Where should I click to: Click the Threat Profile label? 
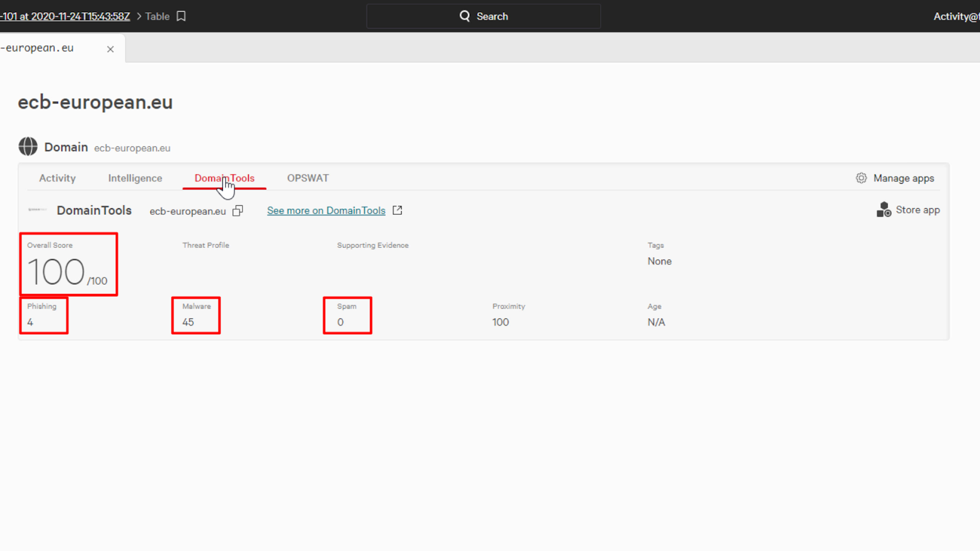[206, 245]
